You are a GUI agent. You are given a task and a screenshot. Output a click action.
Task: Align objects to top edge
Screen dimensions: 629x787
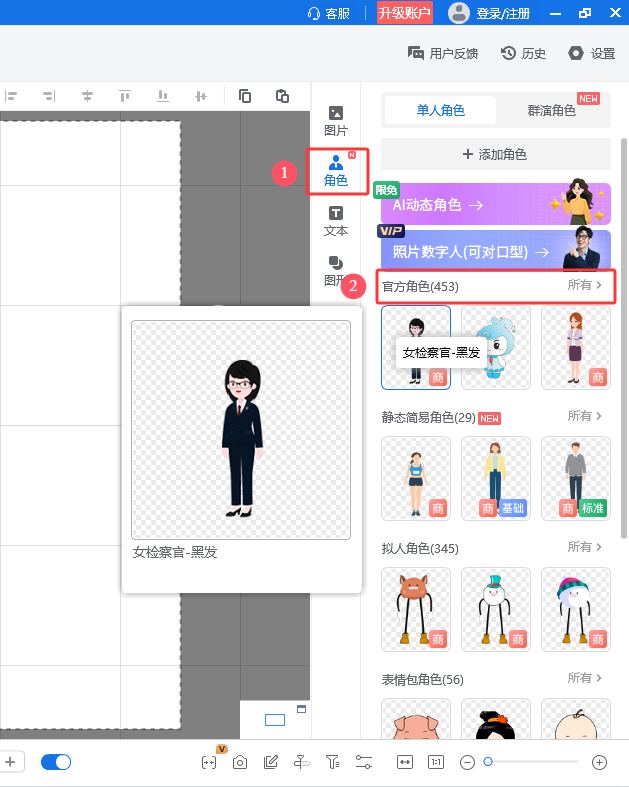[x=125, y=96]
